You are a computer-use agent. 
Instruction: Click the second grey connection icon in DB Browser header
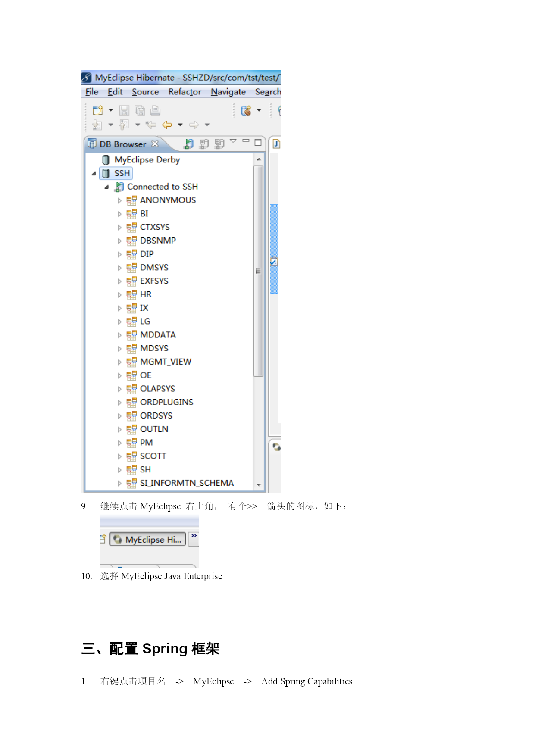point(219,144)
